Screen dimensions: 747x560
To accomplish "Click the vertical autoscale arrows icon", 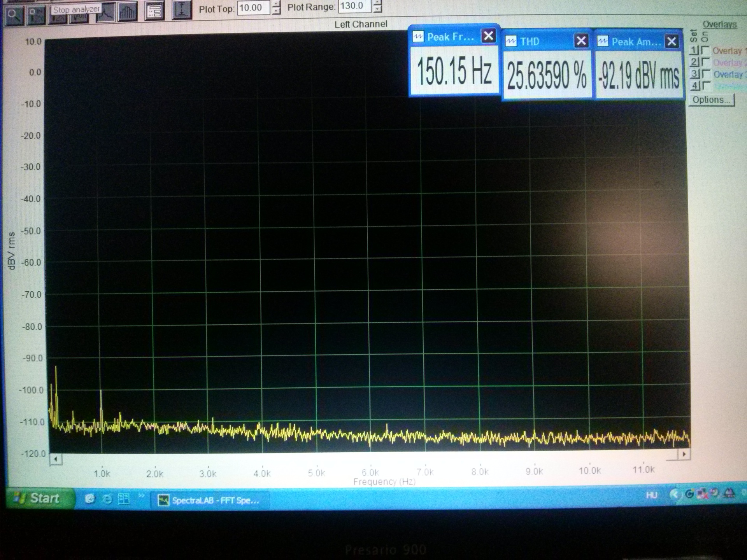I will [x=181, y=10].
